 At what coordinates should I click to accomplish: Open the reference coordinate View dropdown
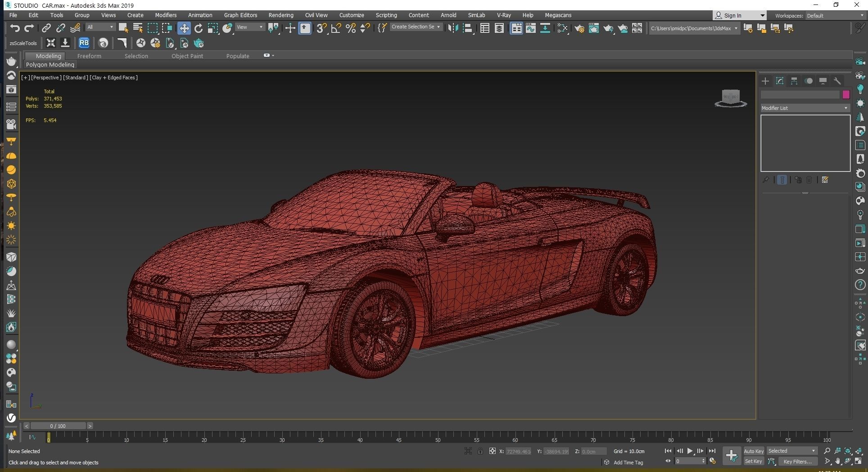pyautogui.click(x=250, y=27)
